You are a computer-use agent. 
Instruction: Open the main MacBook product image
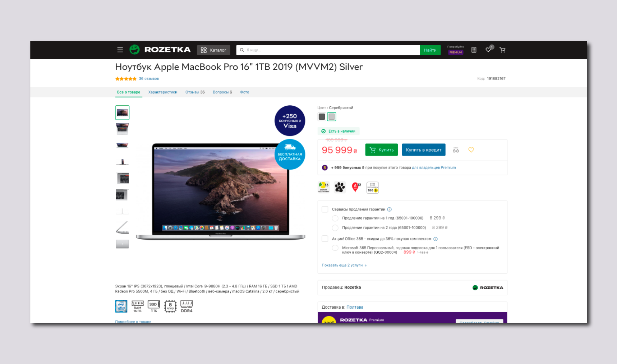[221, 192]
